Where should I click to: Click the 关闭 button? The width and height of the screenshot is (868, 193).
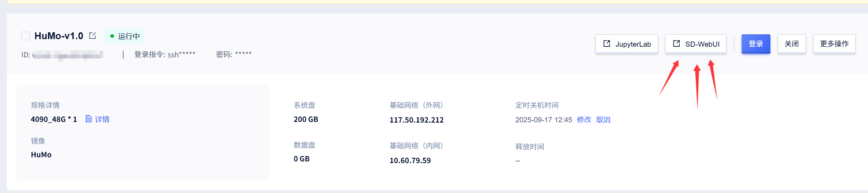(792, 44)
